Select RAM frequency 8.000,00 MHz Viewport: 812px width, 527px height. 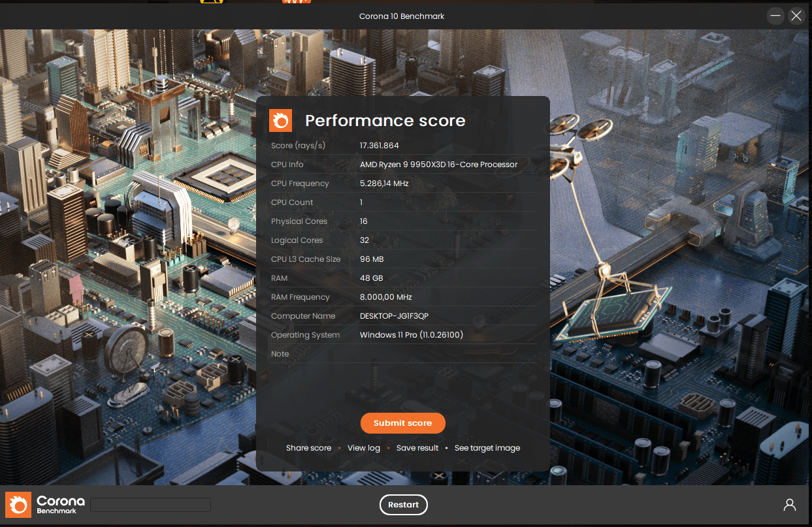[385, 297]
